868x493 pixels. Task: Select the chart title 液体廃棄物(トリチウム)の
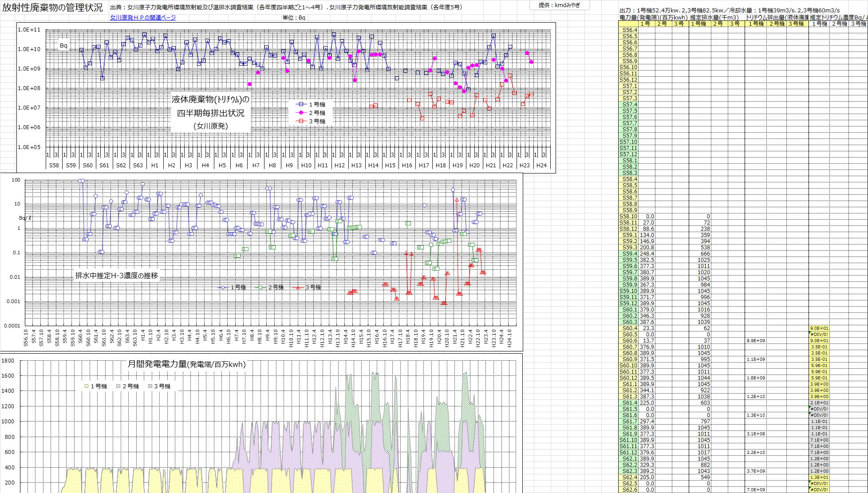tap(211, 99)
